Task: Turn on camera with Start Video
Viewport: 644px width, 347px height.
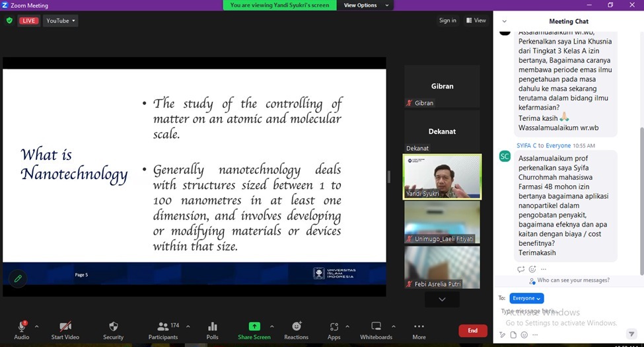Action: tap(65, 330)
